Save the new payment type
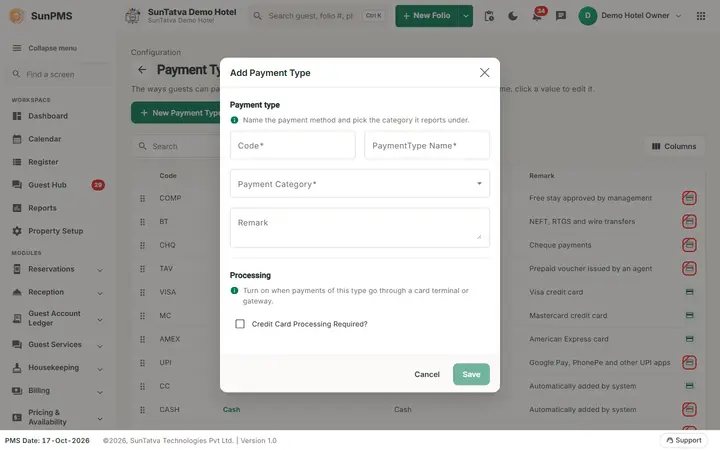The image size is (720, 450). pos(471,374)
